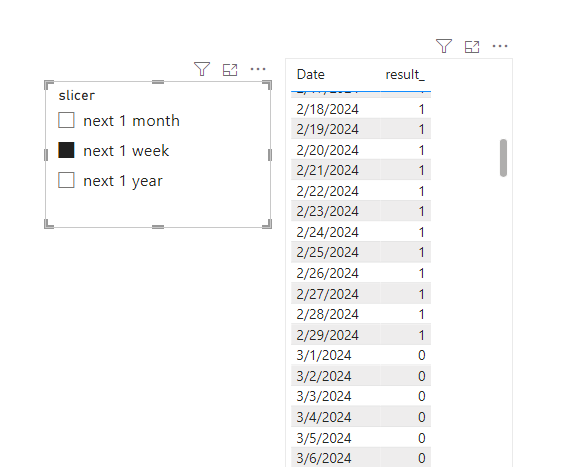The image size is (576, 467).
Task: Select the 3/3/2024 date cell
Action: tap(324, 396)
